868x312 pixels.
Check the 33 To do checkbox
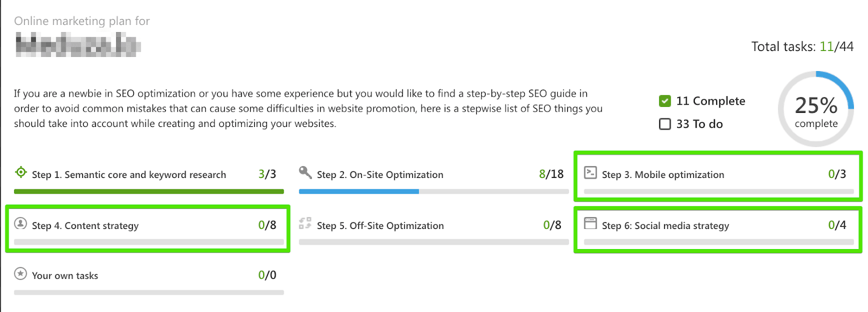pyautogui.click(x=665, y=124)
